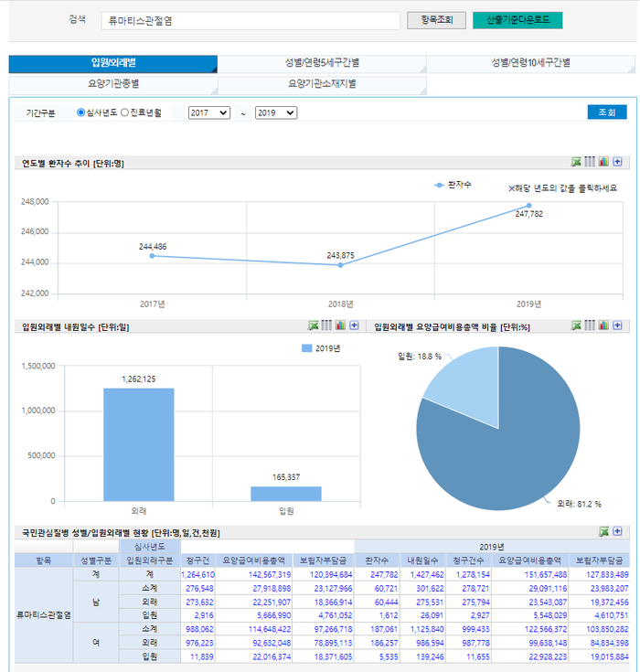Open the 요양기관종별 tab
This screenshot has width=640, height=672.
(x=113, y=84)
